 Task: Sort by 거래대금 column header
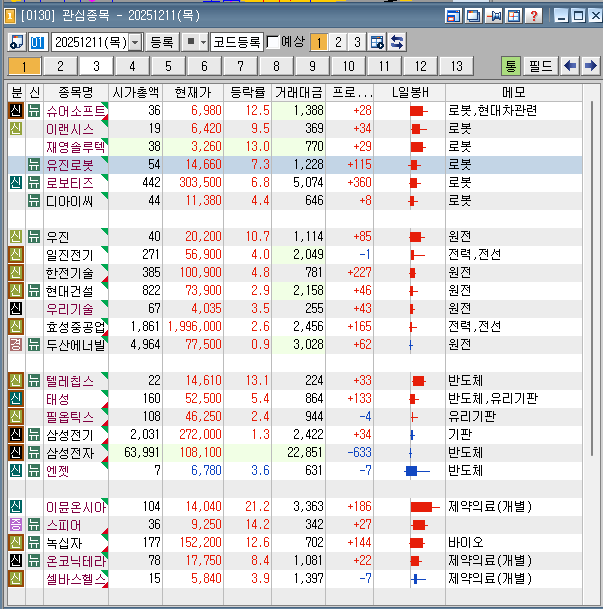[x=299, y=92]
